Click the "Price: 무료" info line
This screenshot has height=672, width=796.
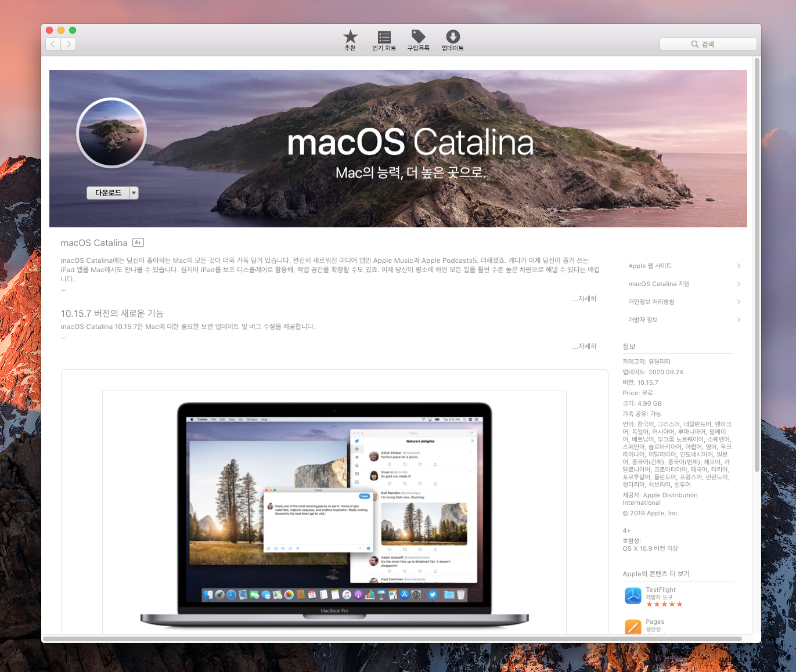point(638,393)
